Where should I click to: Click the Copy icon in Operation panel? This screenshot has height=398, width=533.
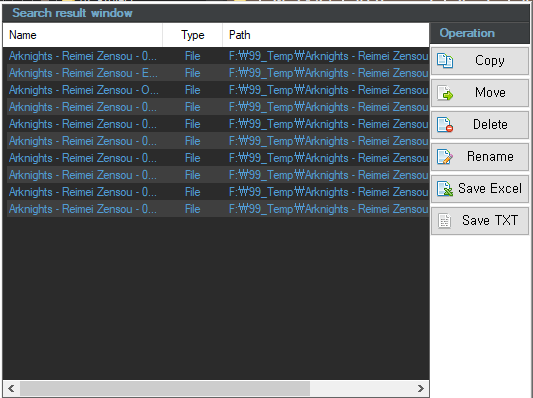(x=445, y=61)
